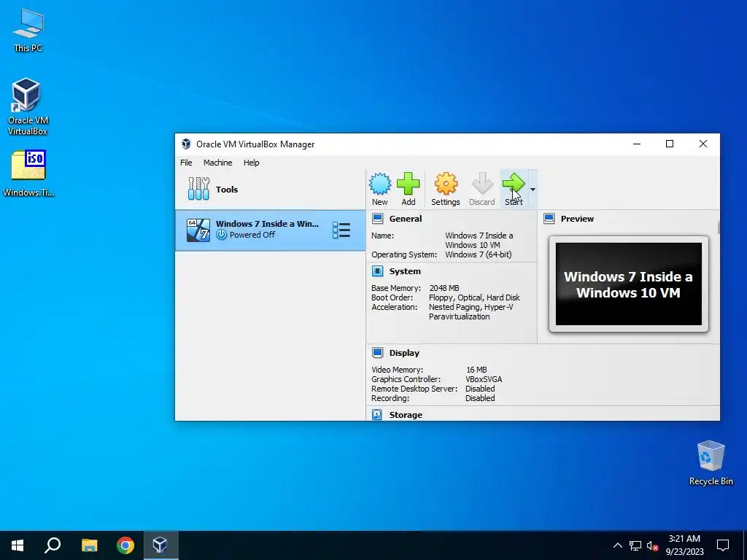Viewport: 747px width, 560px height.
Task: Click the Storage section disk icon
Action: tap(377, 415)
